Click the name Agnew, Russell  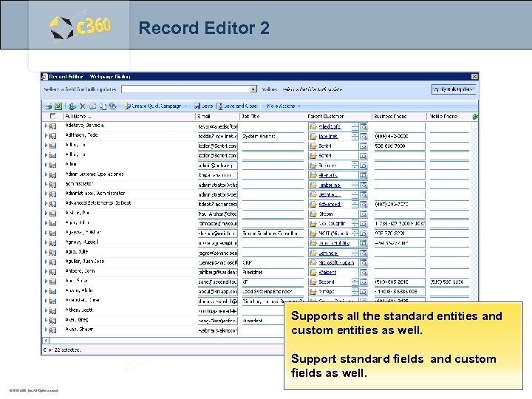82,242
